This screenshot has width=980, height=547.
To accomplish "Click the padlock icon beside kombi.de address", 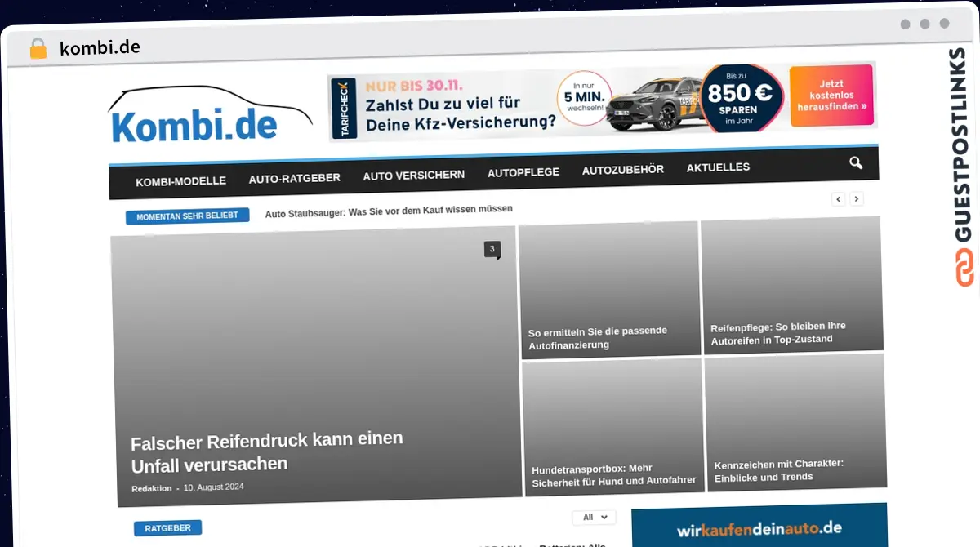I will [38, 48].
